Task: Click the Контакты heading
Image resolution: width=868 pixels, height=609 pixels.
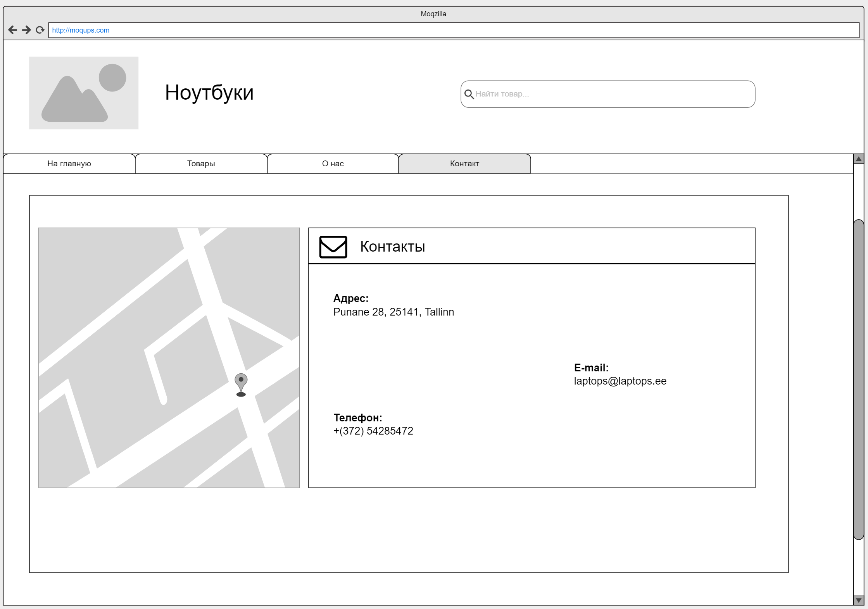Action: 392,247
